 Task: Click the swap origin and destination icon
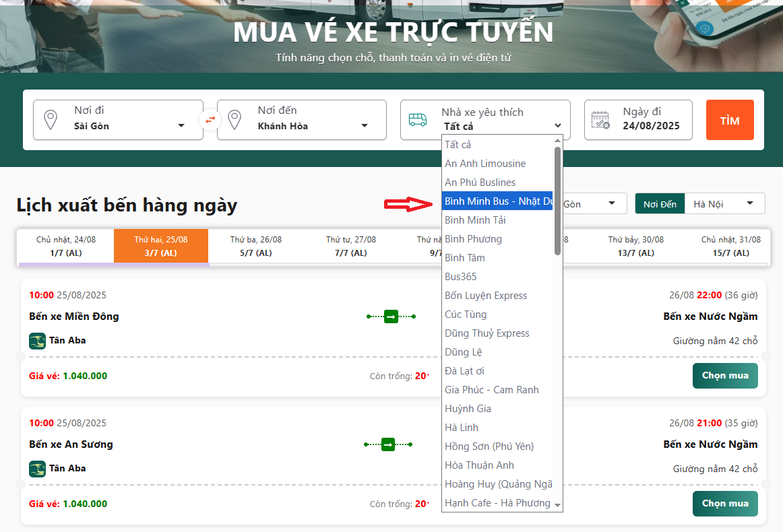coord(210,120)
